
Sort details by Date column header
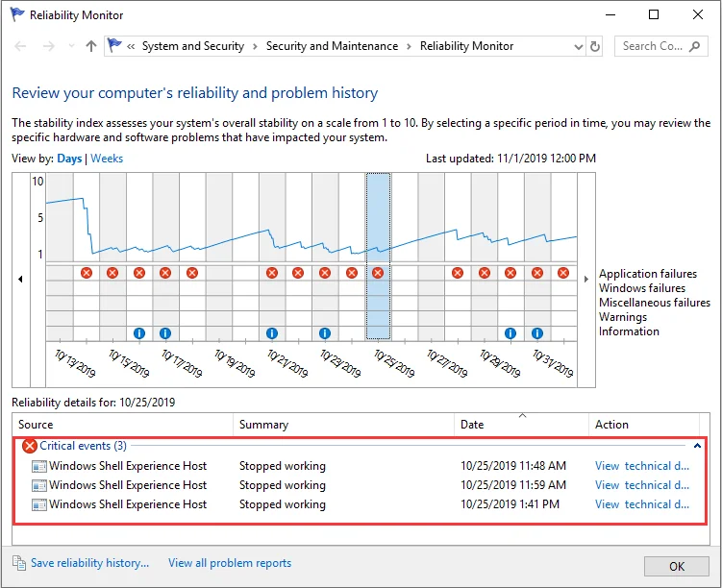coord(522,425)
